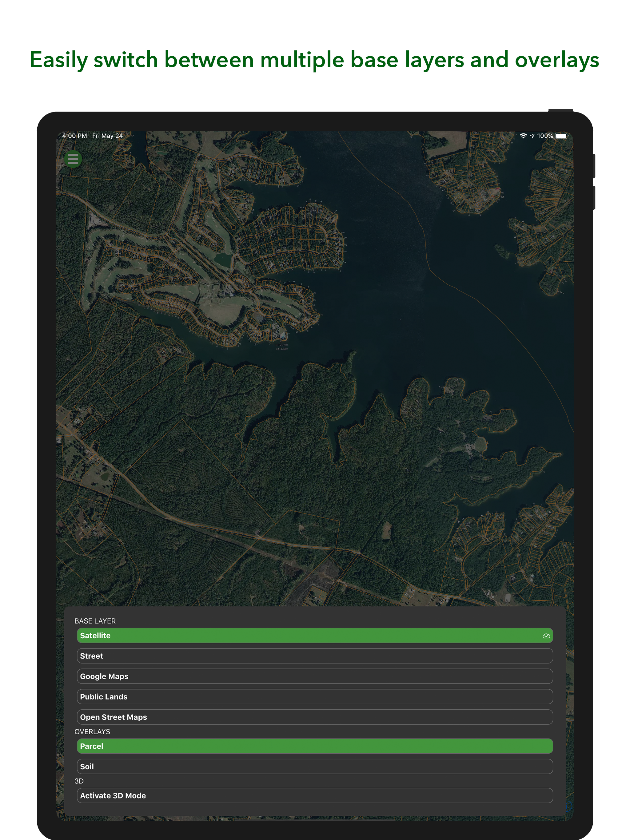Tap the 4:00 PM clock text
This screenshot has width=630, height=840.
(x=74, y=136)
